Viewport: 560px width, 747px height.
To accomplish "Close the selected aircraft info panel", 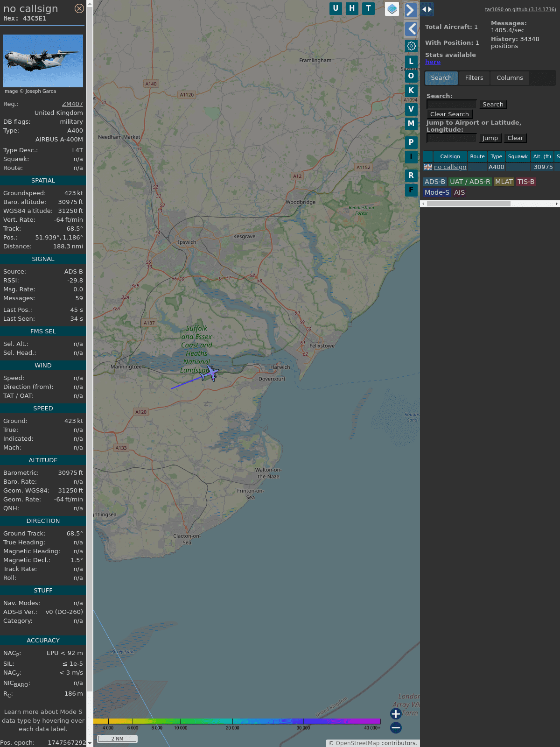I will point(79,8).
